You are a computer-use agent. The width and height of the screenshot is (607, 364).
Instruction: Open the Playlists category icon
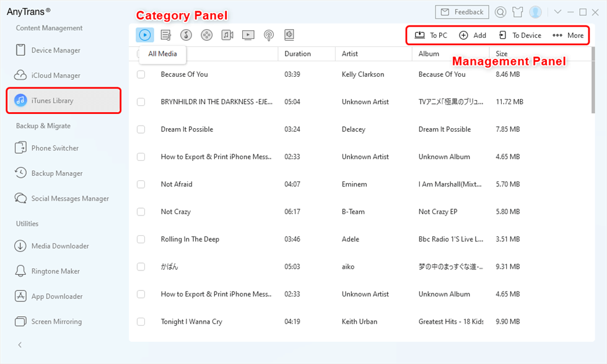click(166, 35)
